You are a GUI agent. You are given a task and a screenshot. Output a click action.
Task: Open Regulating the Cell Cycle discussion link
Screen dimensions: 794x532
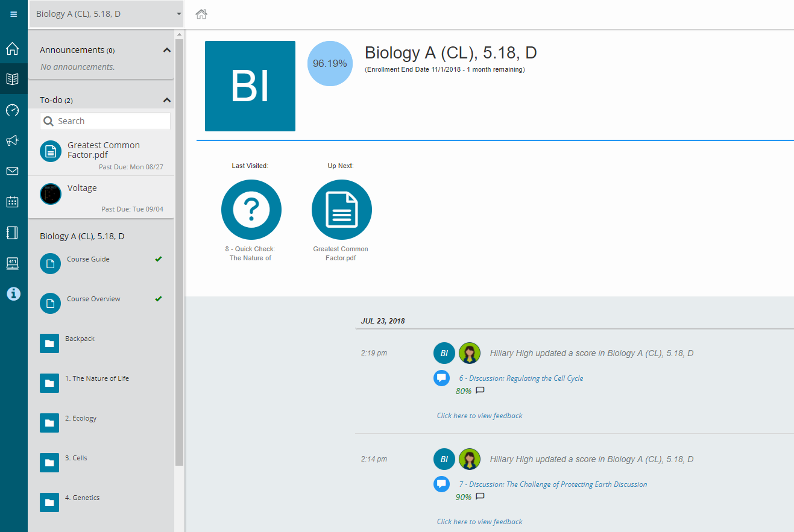pyautogui.click(x=521, y=378)
